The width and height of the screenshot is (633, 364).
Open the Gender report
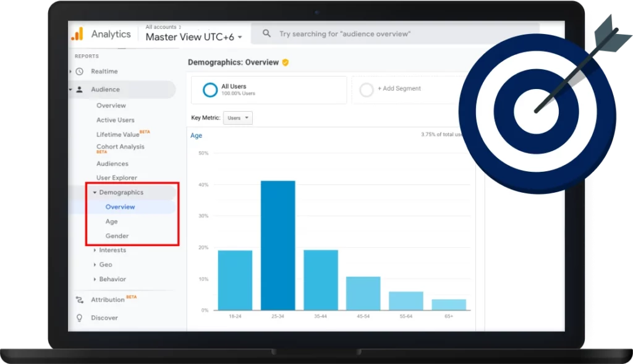117,236
